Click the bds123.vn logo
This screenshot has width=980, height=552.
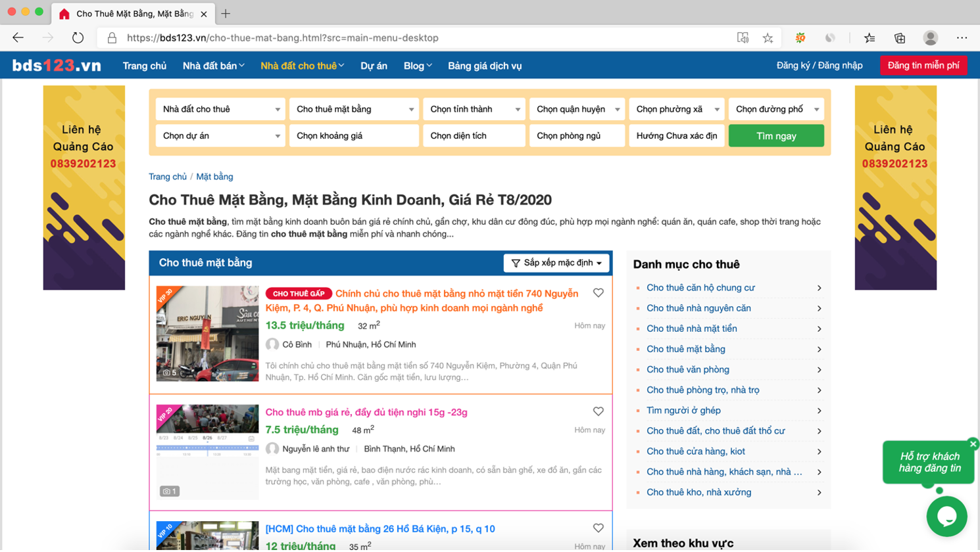57,66
